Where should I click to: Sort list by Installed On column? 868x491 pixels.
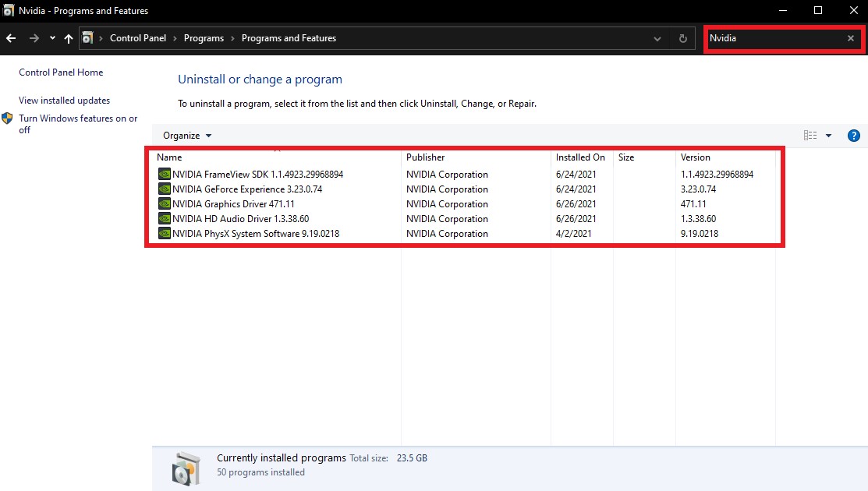click(x=580, y=157)
